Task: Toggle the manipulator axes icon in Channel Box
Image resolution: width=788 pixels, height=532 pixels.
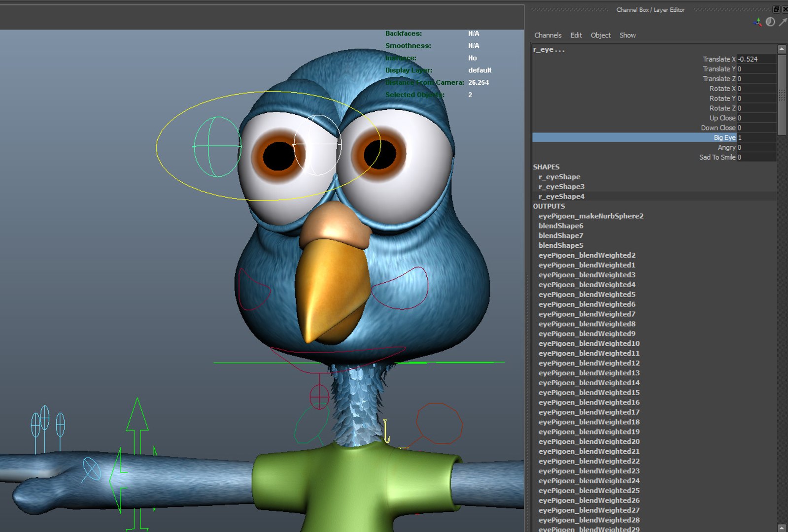Action: click(x=757, y=22)
